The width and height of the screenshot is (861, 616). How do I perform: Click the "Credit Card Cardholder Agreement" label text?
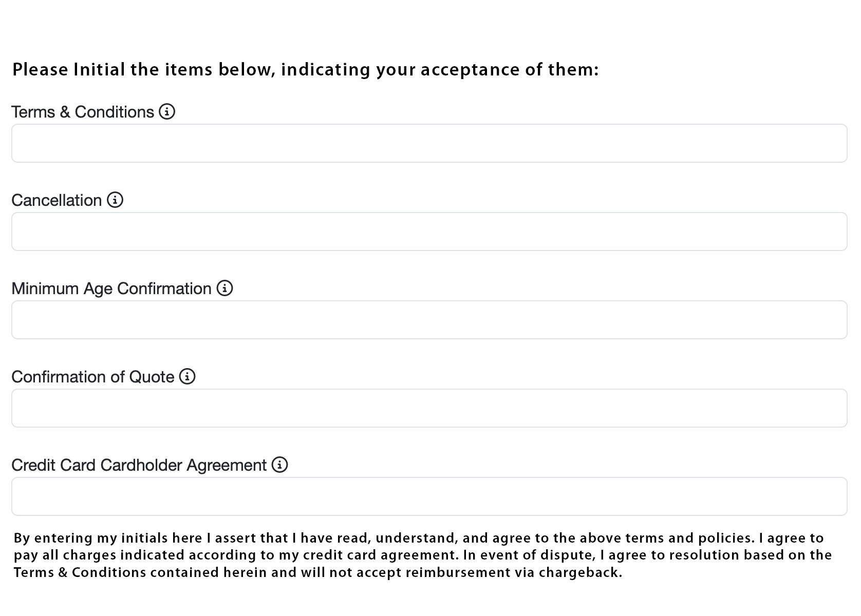[139, 465]
